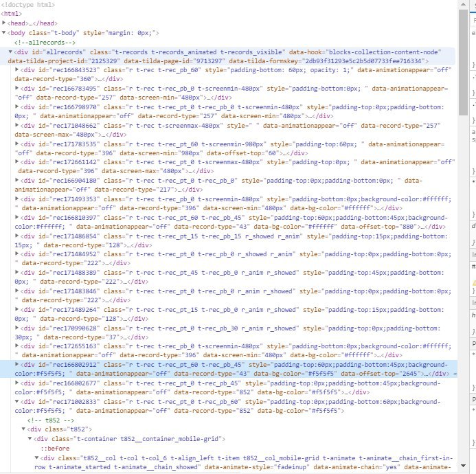Expand div rec166904180 node
This screenshot has width=476, height=474.
pos(17,180)
